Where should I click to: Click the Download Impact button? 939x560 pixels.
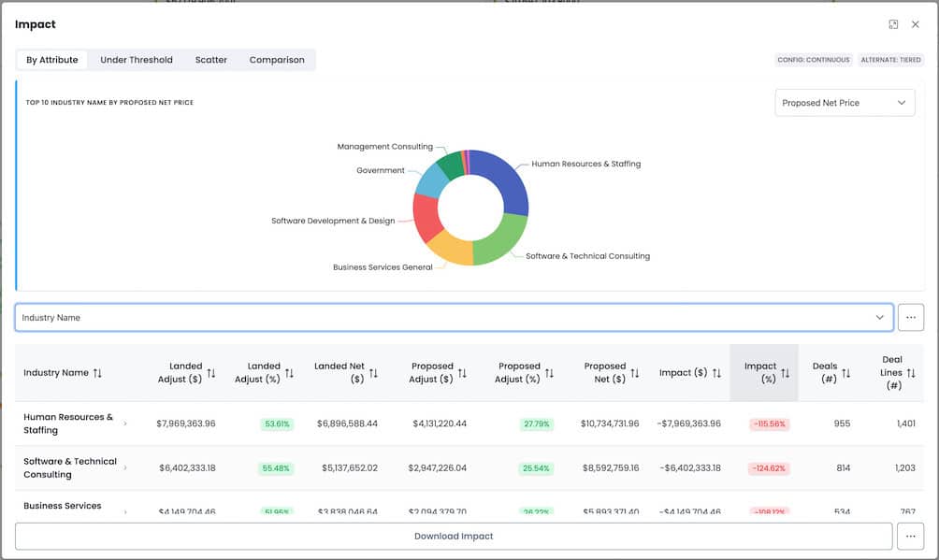pyautogui.click(x=454, y=536)
